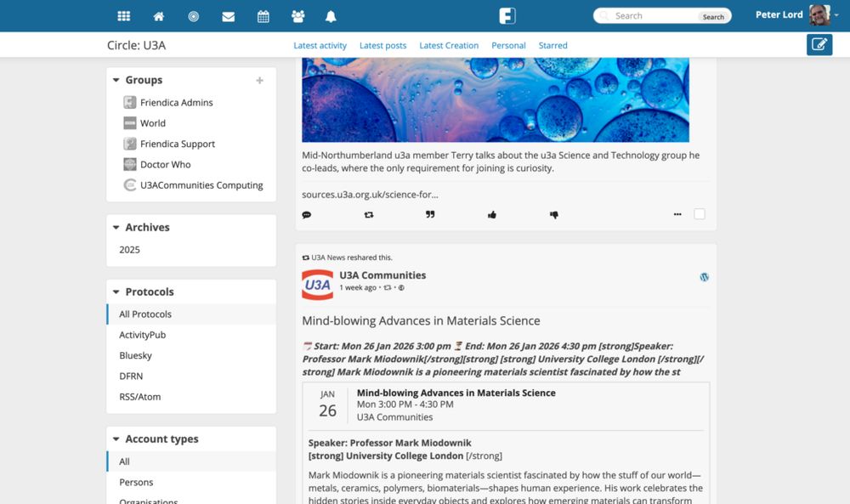Click the Search button
Image resolution: width=850 pixels, height=504 pixels.
click(x=713, y=17)
